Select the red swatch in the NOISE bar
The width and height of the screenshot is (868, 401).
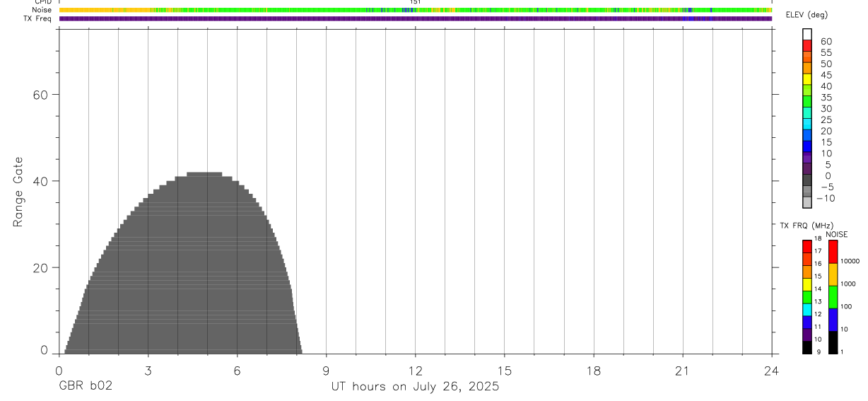pos(833,252)
